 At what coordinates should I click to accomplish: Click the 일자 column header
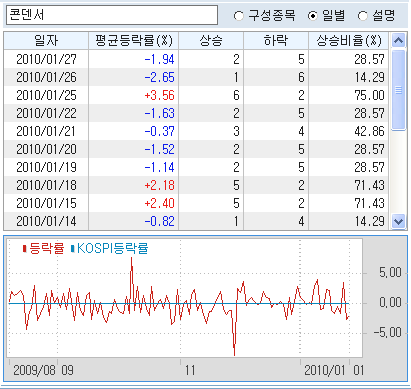pos(46,41)
